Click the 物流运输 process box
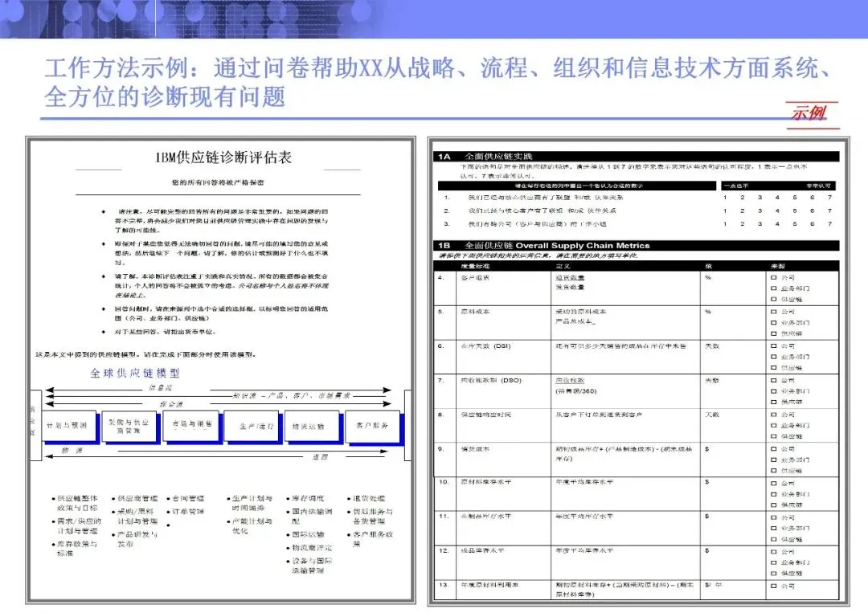The height and width of the screenshot is (613, 868). click(310, 426)
